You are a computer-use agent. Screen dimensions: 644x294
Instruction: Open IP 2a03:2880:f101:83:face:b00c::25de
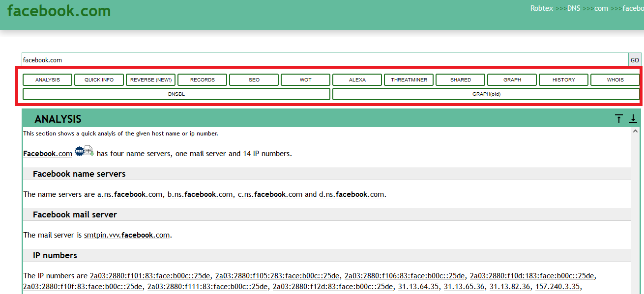coord(150,276)
